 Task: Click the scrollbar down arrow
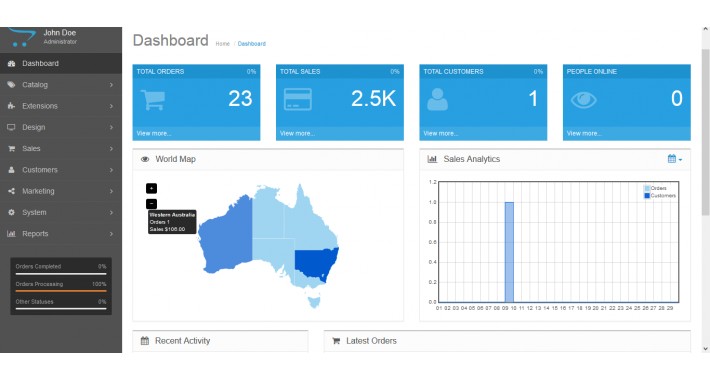pos(705,349)
